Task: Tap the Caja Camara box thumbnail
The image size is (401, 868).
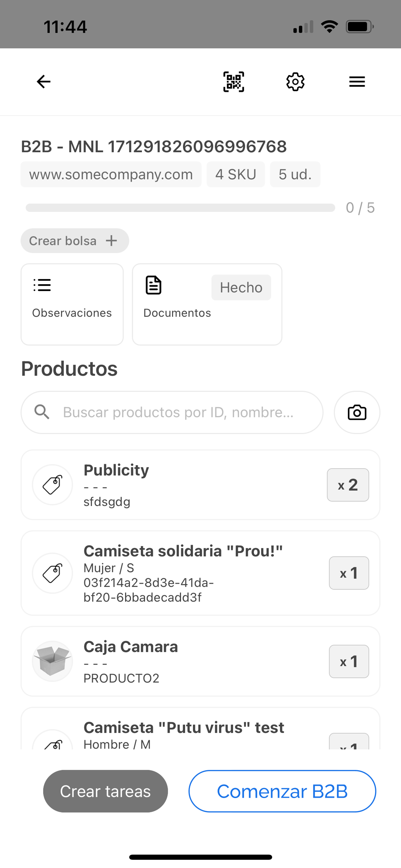Action: (x=52, y=661)
